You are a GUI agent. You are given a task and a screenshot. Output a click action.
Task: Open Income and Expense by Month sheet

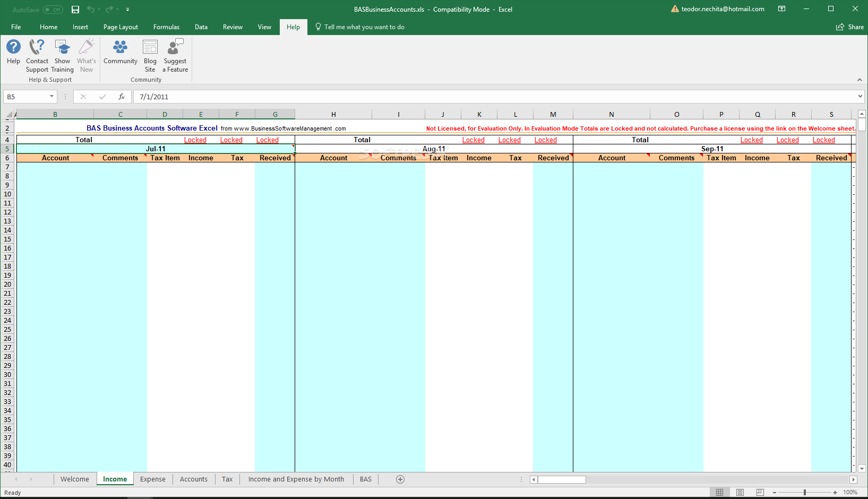pyautogui.click(x=296, y=479)
